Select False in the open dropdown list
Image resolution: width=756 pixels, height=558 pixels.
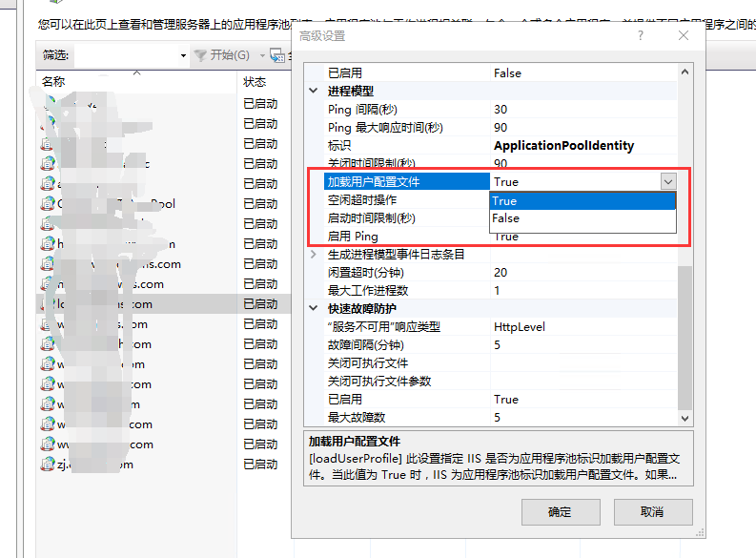505,218
